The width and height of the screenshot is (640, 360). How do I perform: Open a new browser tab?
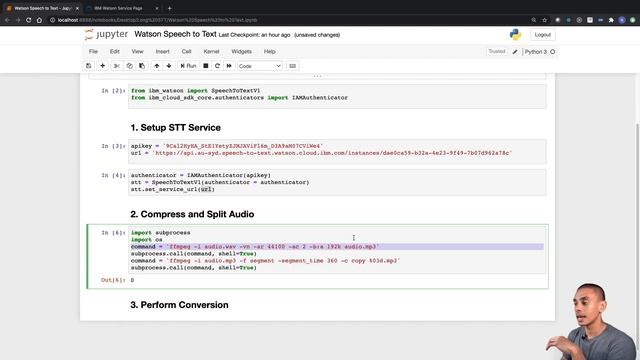169,8
